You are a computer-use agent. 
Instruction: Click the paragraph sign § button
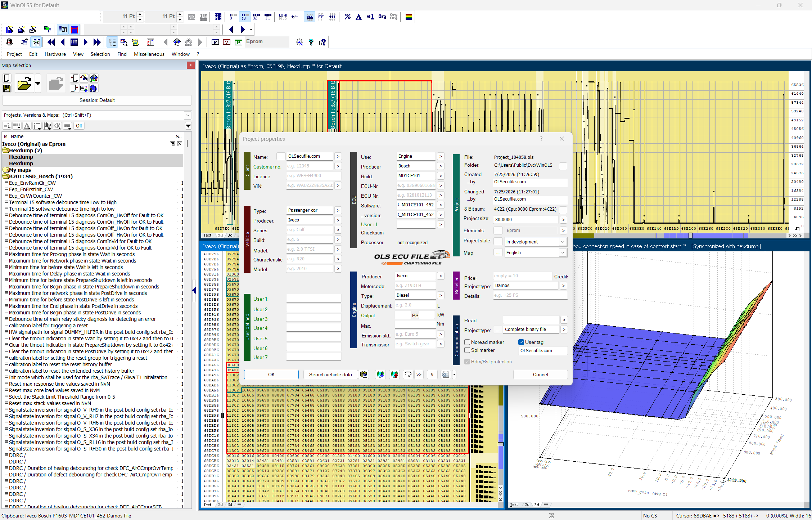[432, 375]
